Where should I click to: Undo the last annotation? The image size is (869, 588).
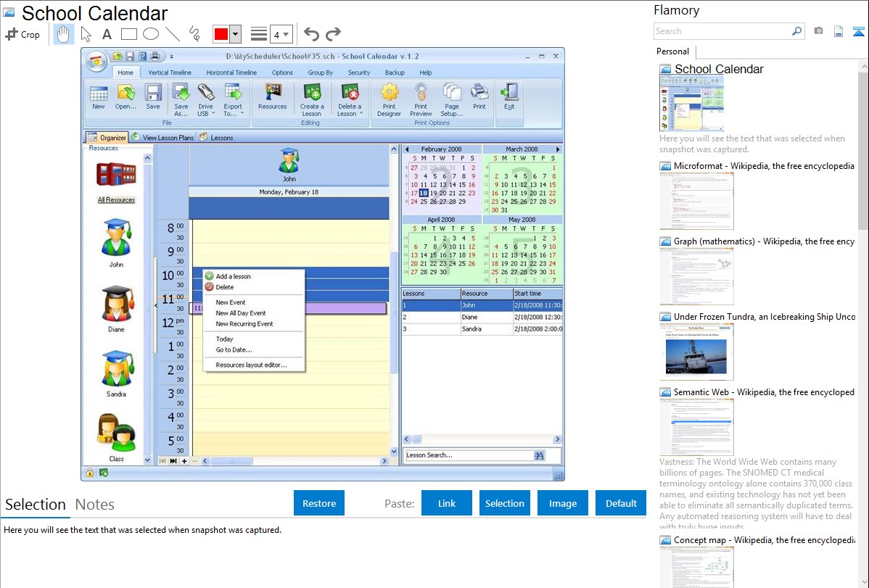click(311, 34)
